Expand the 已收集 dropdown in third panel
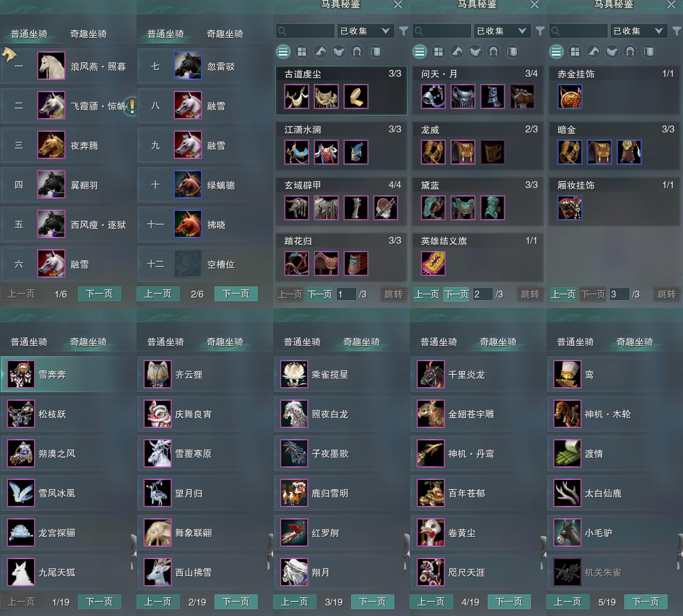683x616 pixels. click(x=638, y=31)
